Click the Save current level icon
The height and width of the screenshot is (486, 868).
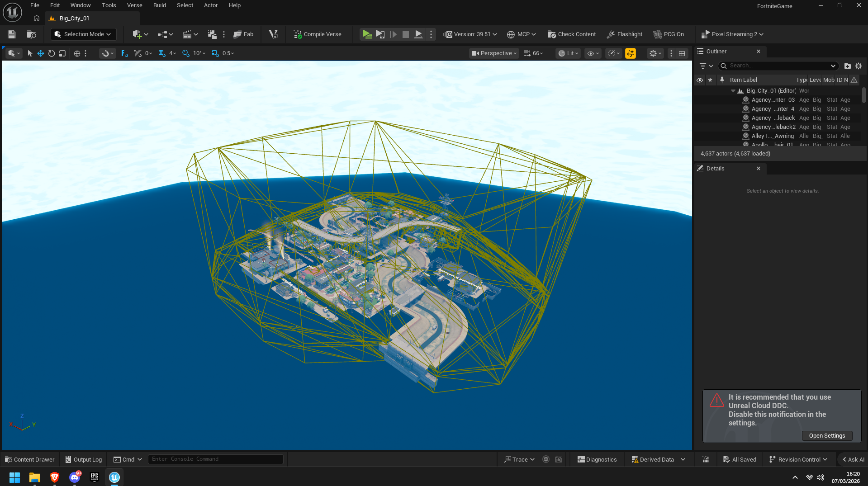point(11,34)
